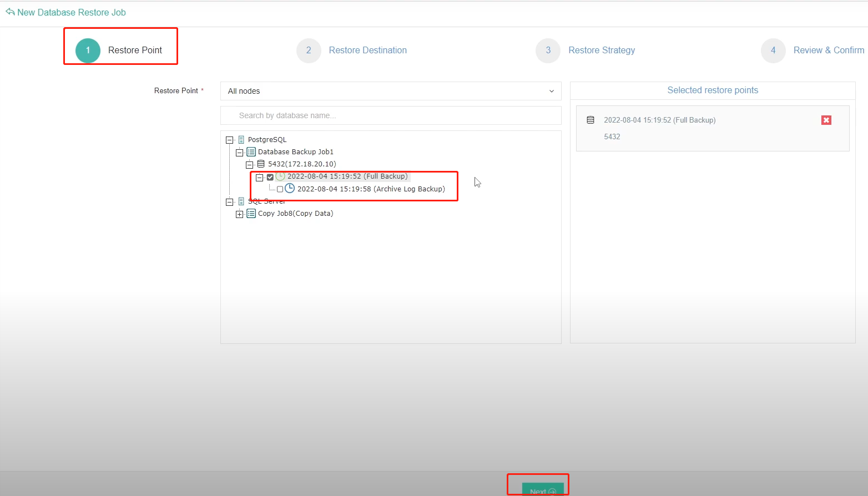Select the PostgreSQL tree label

click(267, 140)
